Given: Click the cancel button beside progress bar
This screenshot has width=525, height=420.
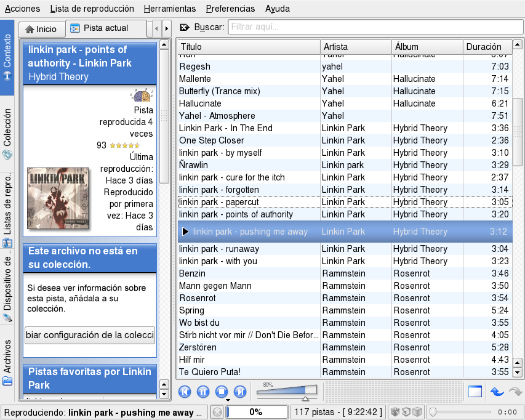Looking at the screenshot, I should 217,412.
